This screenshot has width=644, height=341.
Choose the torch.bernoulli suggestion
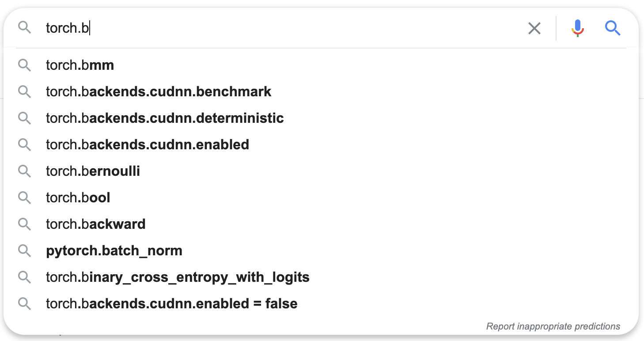(321, 171)
